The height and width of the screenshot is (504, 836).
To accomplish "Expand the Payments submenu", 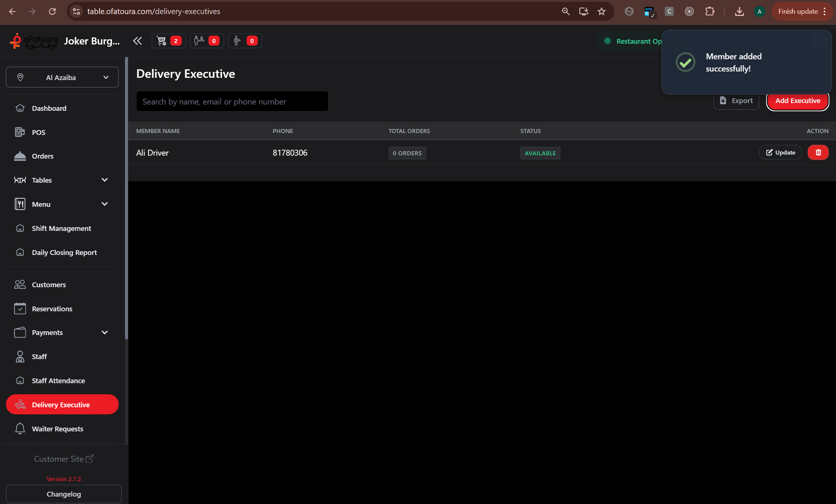I will tap(104, 333).
